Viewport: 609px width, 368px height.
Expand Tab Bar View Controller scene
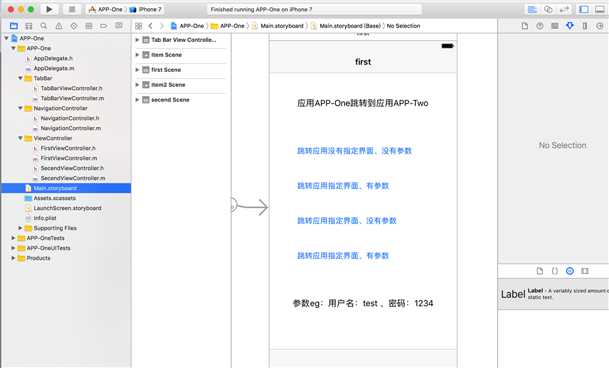click(137, 40)
